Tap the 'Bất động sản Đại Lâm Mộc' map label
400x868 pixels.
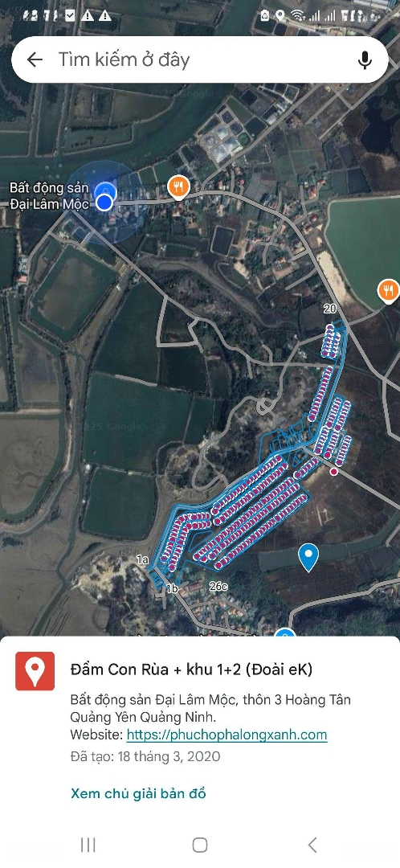tap(49, 195)
